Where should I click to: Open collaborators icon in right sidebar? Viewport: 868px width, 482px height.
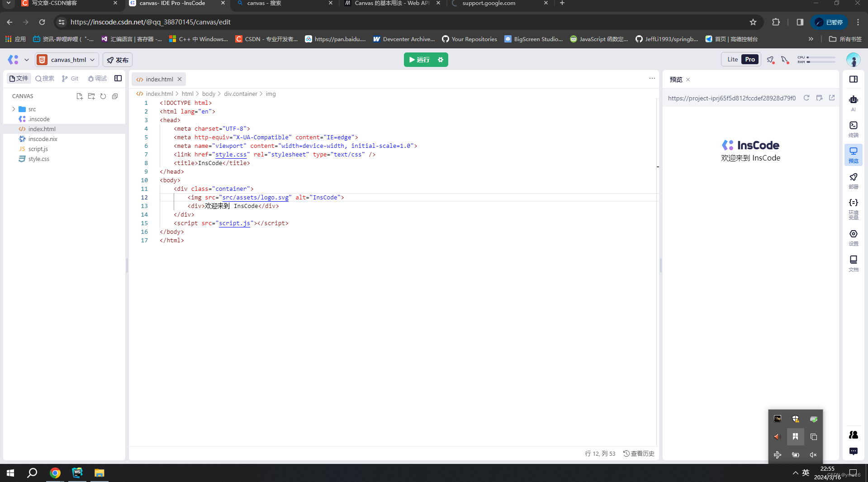point(854,435)
